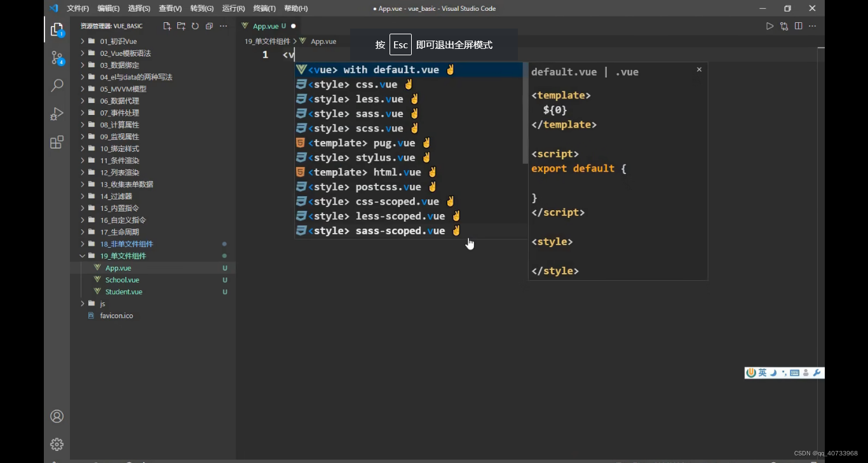Click the IME wrench settings icon

(817, 373)
